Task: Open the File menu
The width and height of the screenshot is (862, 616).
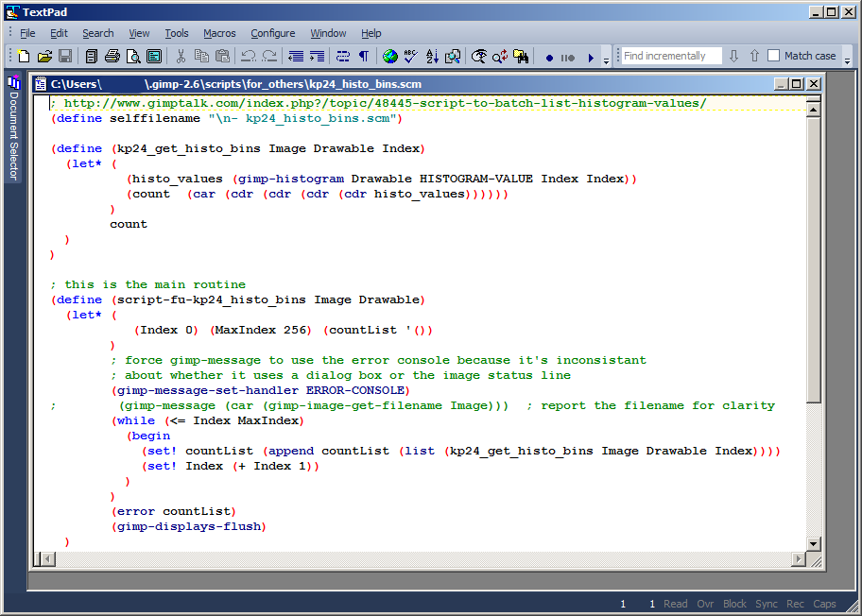Action: click(x=27, y=33)
